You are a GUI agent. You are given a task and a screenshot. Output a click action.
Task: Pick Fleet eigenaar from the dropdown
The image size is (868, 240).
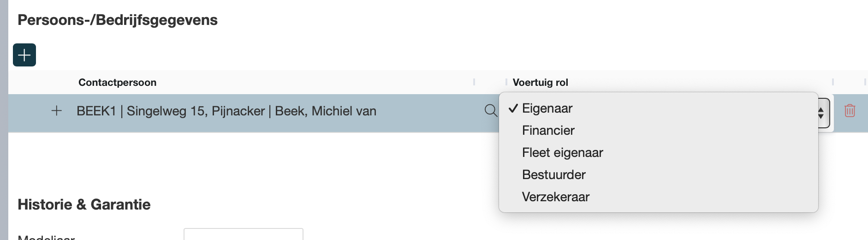(x=562, y=153)
